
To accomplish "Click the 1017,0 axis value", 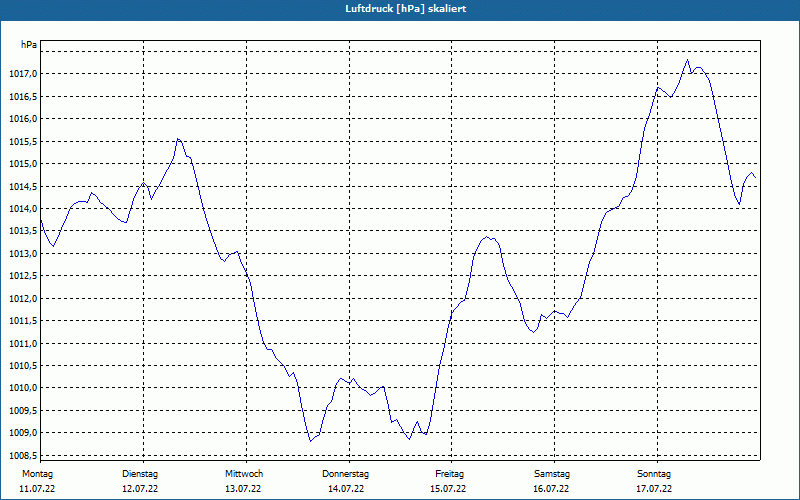I will tap(23, 74).
